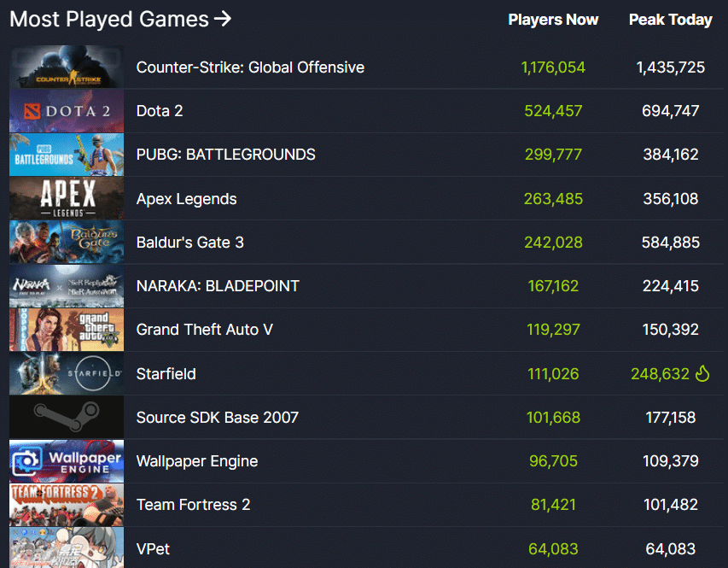Open Dota 2 from the list
The width and height of the screenshot is (728, 568).
pos(160,111)
